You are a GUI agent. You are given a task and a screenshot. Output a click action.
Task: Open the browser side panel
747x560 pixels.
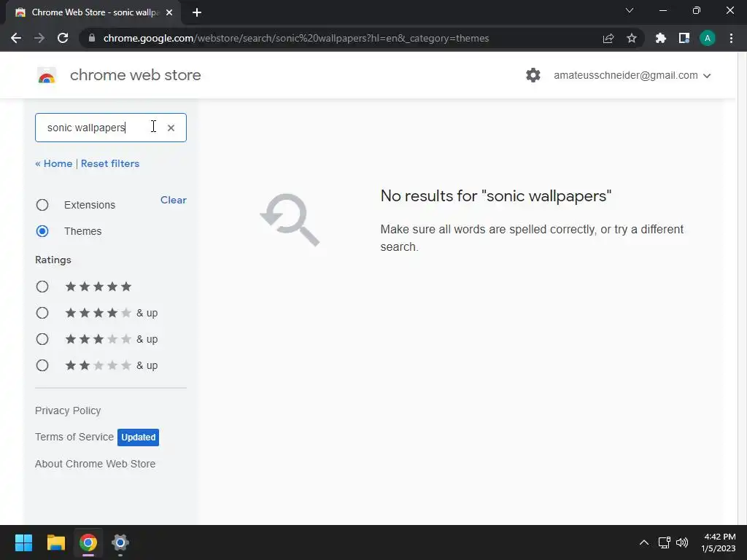(x=684, y=38)
